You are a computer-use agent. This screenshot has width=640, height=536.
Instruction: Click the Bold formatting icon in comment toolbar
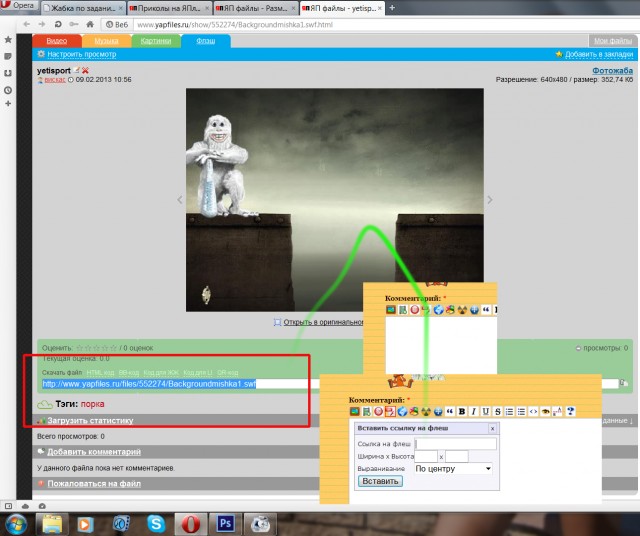tap(461, 411)
